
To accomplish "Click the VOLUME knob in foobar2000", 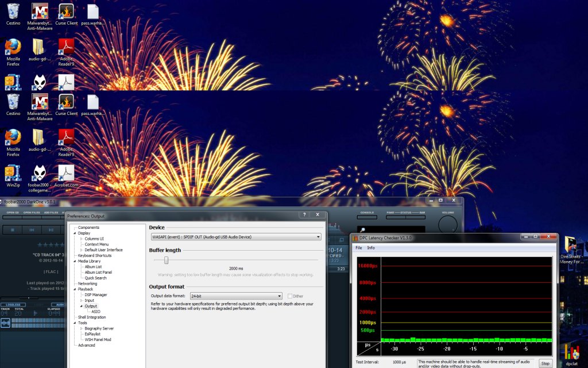I will pos(448,225).
